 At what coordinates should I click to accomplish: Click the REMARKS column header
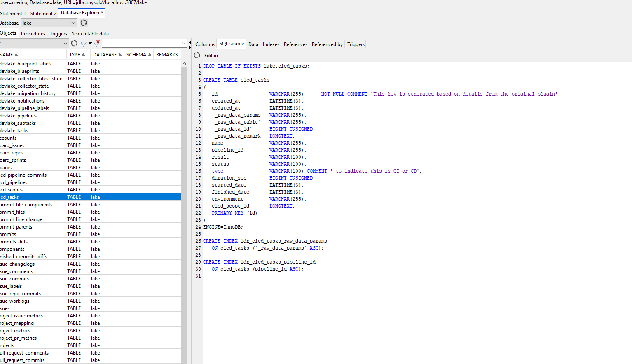click(x=167, y=54)
